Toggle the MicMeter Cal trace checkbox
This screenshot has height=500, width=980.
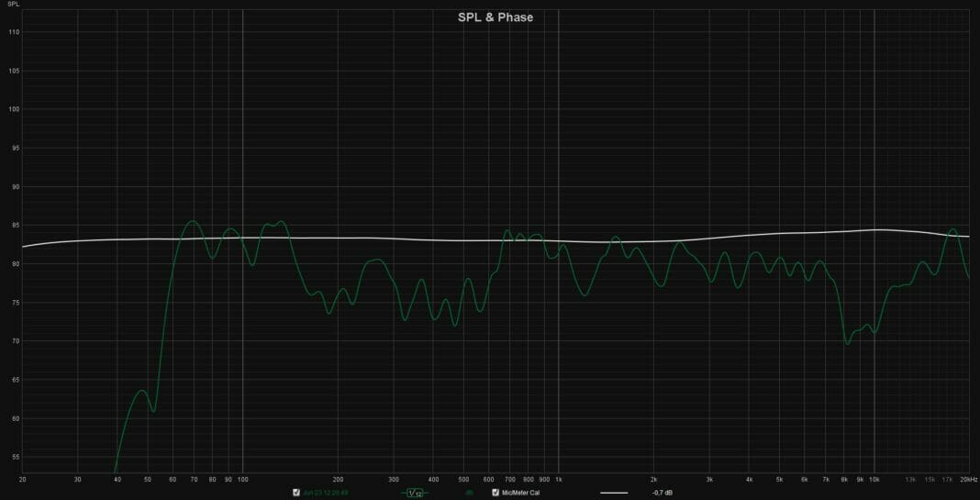point(496,493)
